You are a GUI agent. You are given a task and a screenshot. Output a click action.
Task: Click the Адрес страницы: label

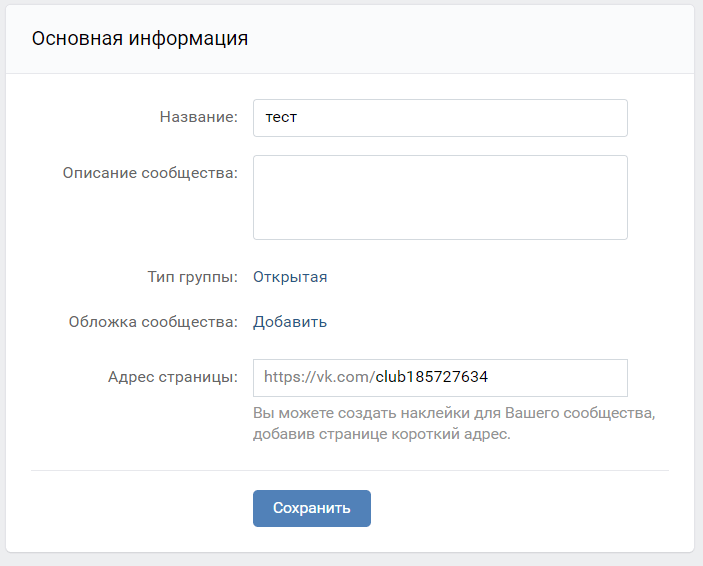tap(173, 377)
